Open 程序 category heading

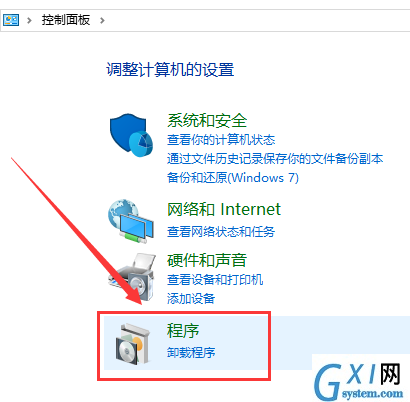click(x=183, y=331)
